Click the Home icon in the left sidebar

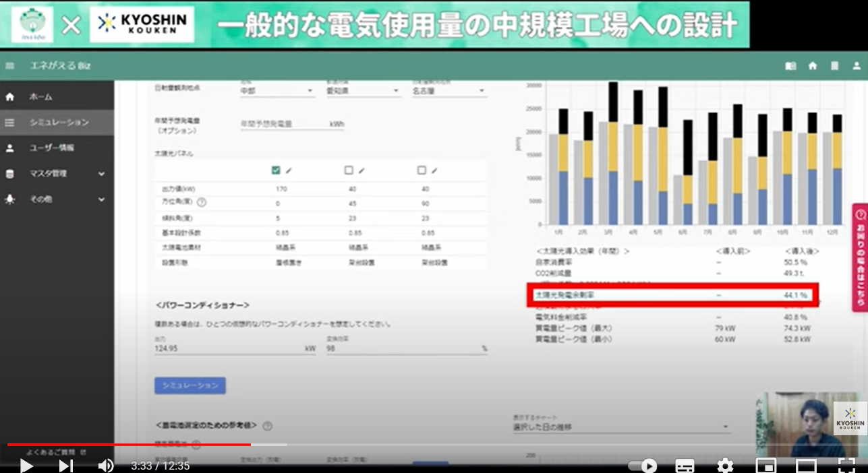pos(9,97)
